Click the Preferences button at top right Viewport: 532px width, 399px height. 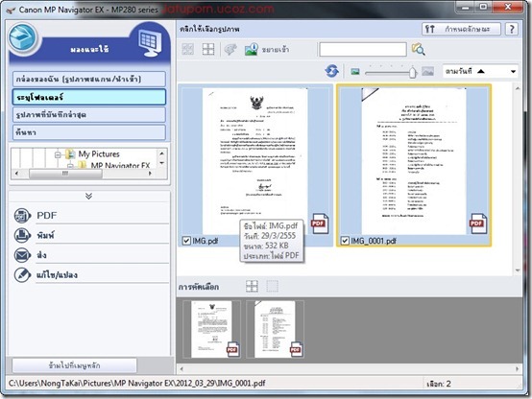click(462, 29)
